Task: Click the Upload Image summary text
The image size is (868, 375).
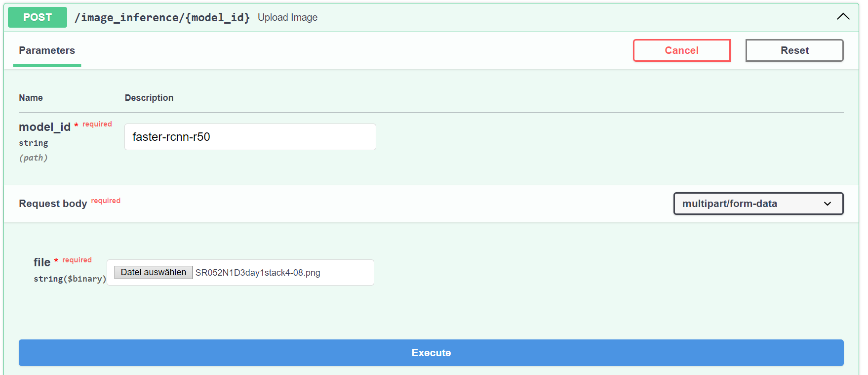Action: (287, 18)
